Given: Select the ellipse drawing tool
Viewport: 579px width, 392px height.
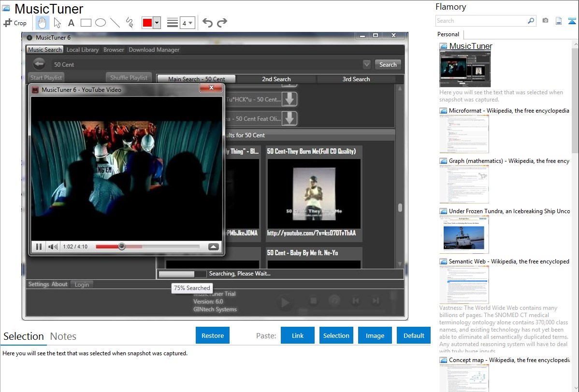Looking at the screenshot, I should click(x=101, y=23).
